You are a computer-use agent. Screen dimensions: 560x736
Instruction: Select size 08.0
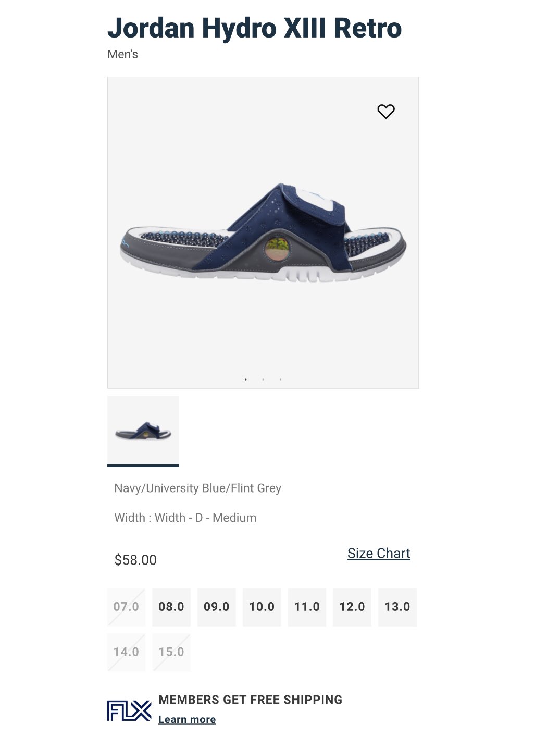click(x=171, y=607)
